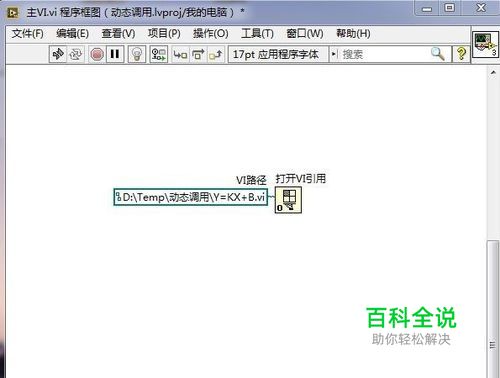Open the 帮助(H) menu
This screenshot has width=500, height=378.
353,34
